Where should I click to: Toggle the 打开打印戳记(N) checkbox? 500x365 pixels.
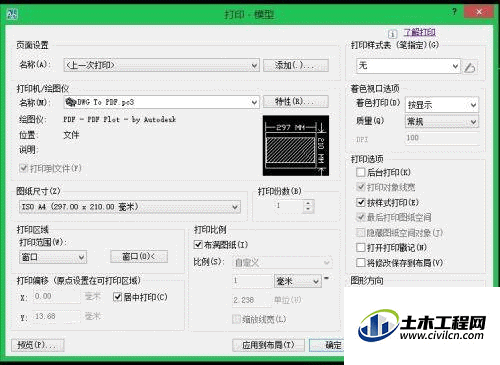click(x=361, y=247)
